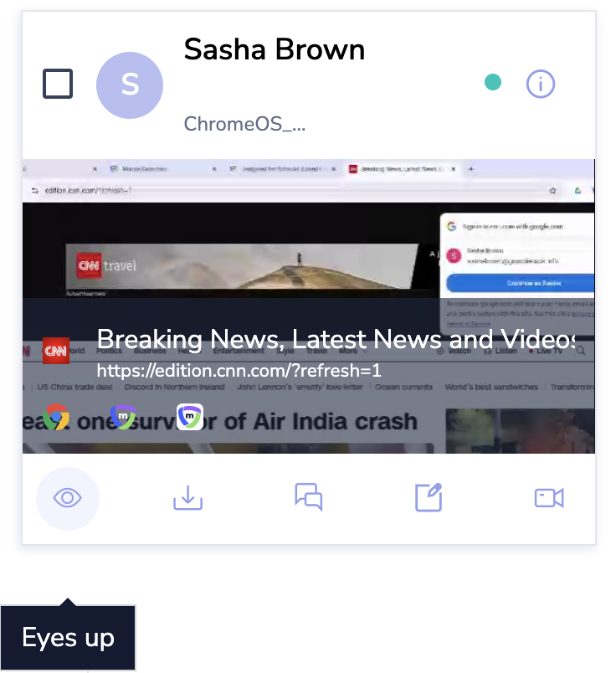Click the S avatar circle
The image size is (616, 673).
pyautogui.click(x=130, y=85)
